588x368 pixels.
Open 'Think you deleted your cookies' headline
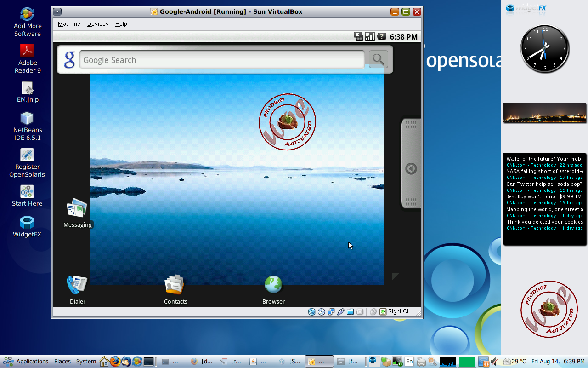click(544, 222)
